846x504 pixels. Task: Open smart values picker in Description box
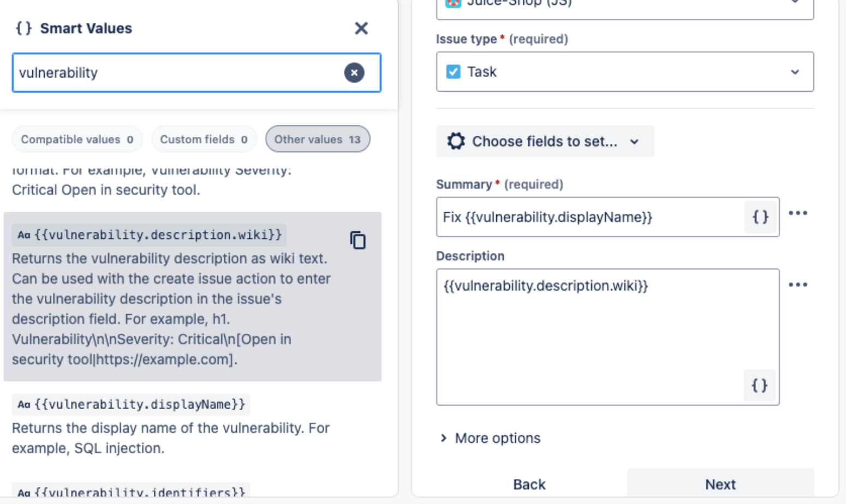pyautogui.click(x=759, y=386)
